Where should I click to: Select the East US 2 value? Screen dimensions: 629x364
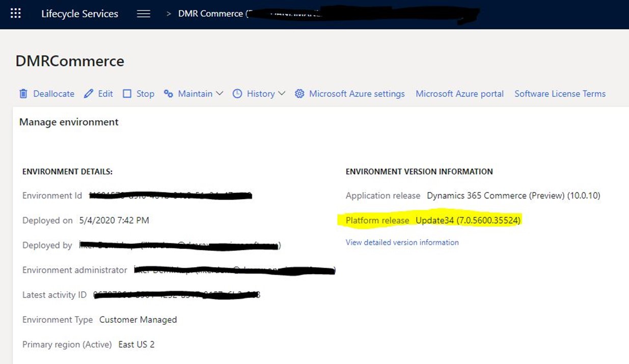136,345
